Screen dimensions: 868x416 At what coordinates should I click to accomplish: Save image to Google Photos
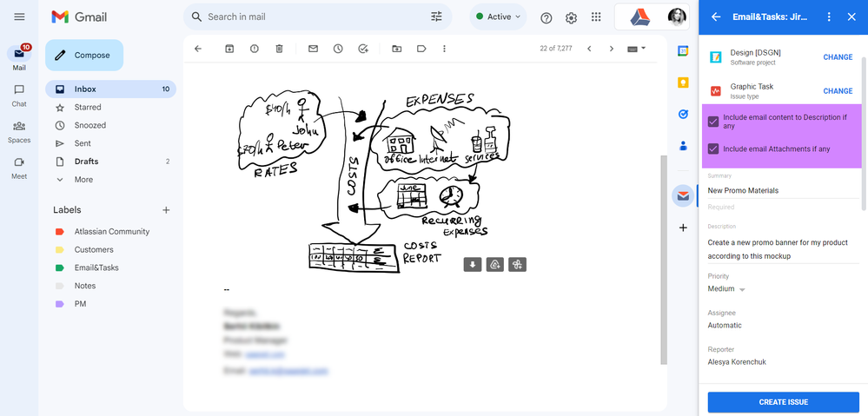518,265
